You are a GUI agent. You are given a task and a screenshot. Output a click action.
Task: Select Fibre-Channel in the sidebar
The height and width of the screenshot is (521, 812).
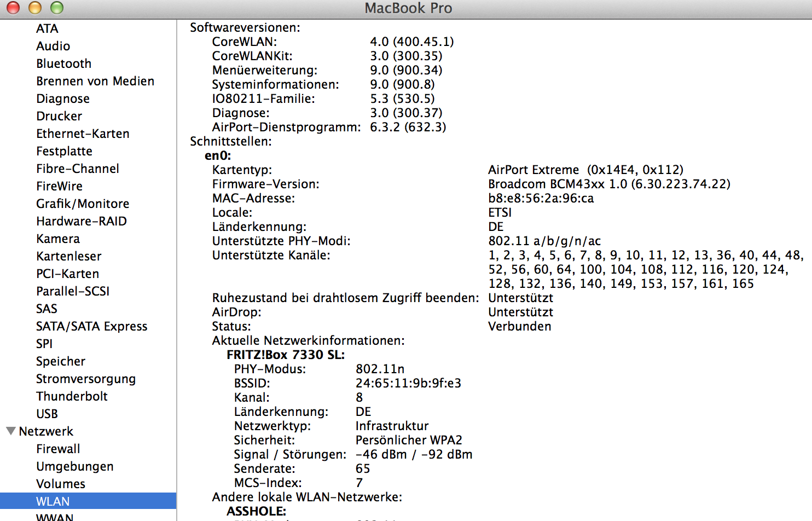tap(78, 169)
